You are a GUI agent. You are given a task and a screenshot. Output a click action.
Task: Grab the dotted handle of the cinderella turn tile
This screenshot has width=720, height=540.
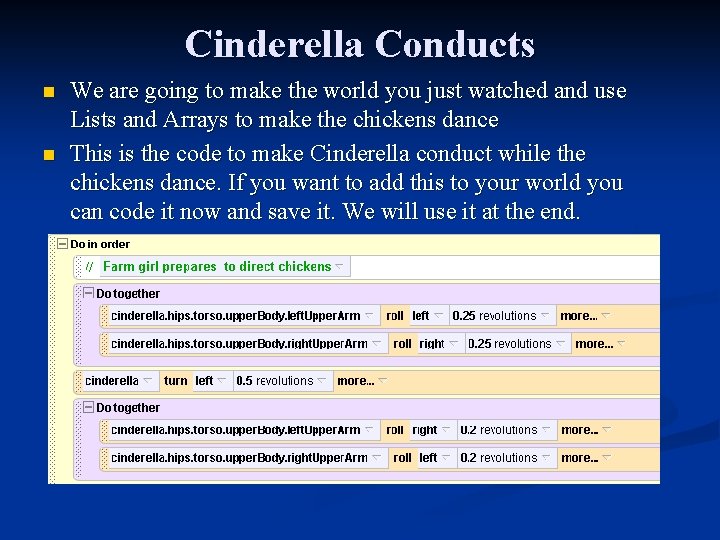79,381
